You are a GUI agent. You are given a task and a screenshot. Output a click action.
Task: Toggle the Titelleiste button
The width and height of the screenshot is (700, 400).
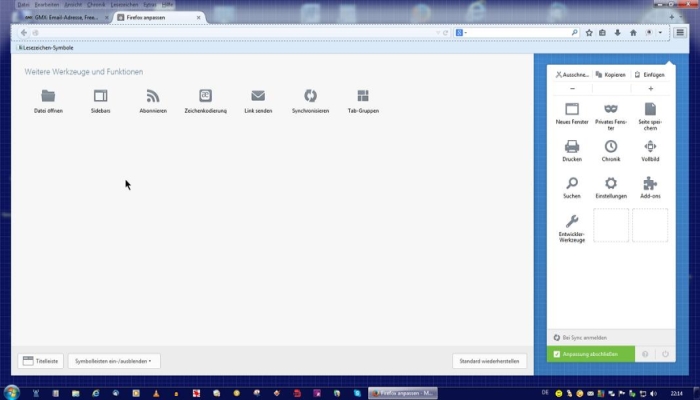(41, 360)
